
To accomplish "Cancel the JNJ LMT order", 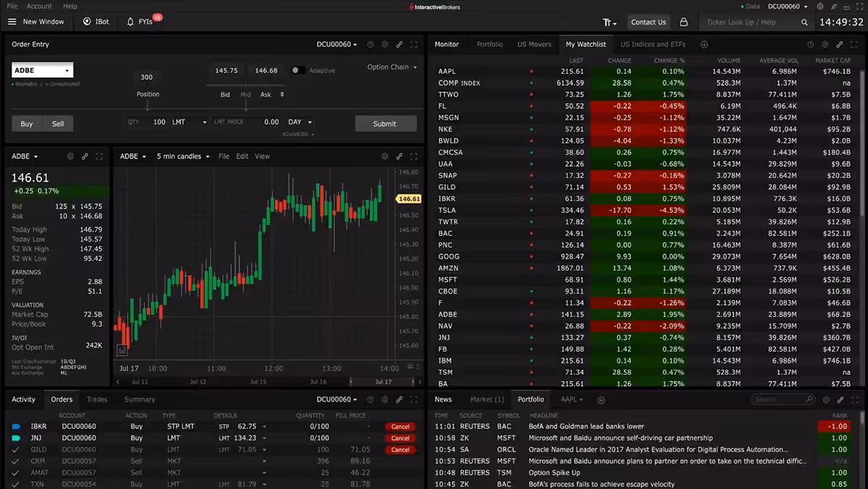I will point(400,438).
